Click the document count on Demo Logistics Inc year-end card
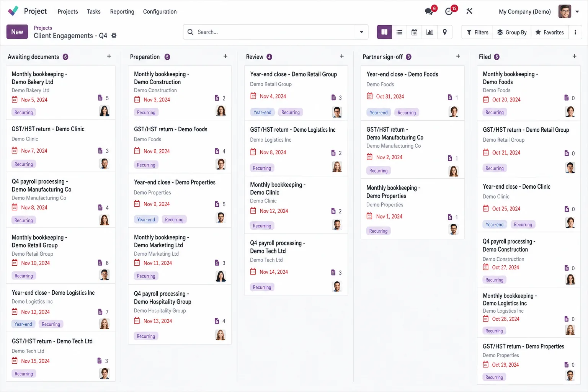This screenshot has width=588, height=392. [103, 312]
